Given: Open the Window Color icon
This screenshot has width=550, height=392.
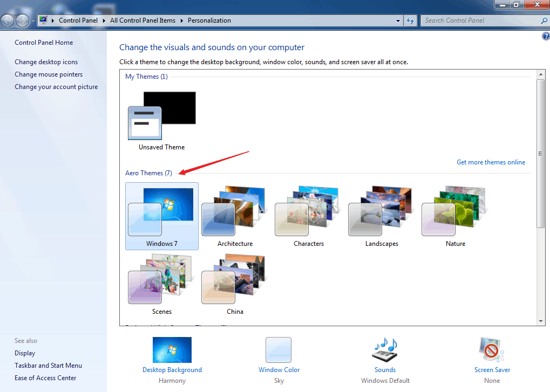Looking at the screenshot, I should pos(279,349).
